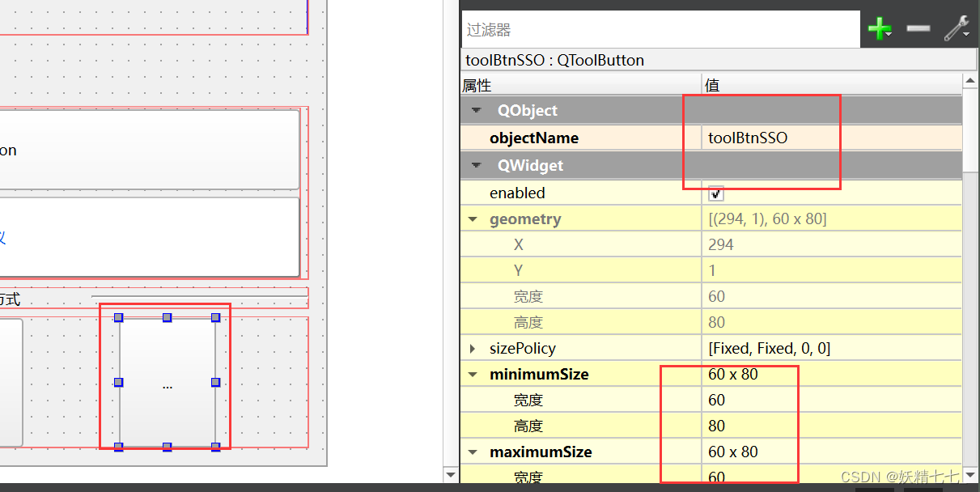Focus the 过滤器 filter input field
This screenshot has height=492, width=980.
pyautogui.click(x=660, y=29)
